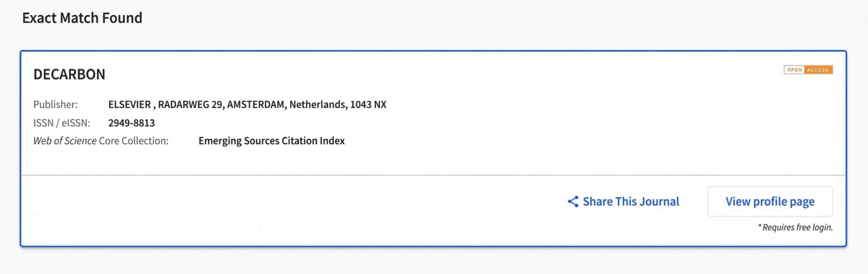Click the white OPEN part of the badge

794,70
